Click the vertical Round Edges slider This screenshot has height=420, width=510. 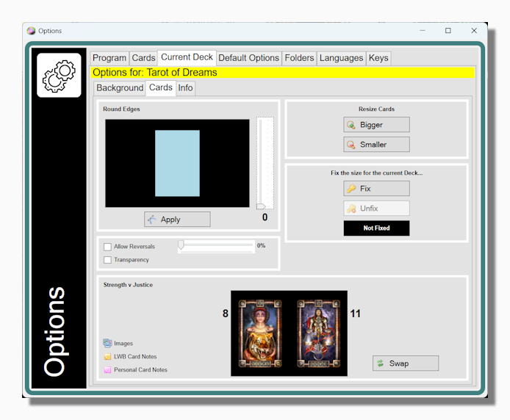tap(265, 163)
